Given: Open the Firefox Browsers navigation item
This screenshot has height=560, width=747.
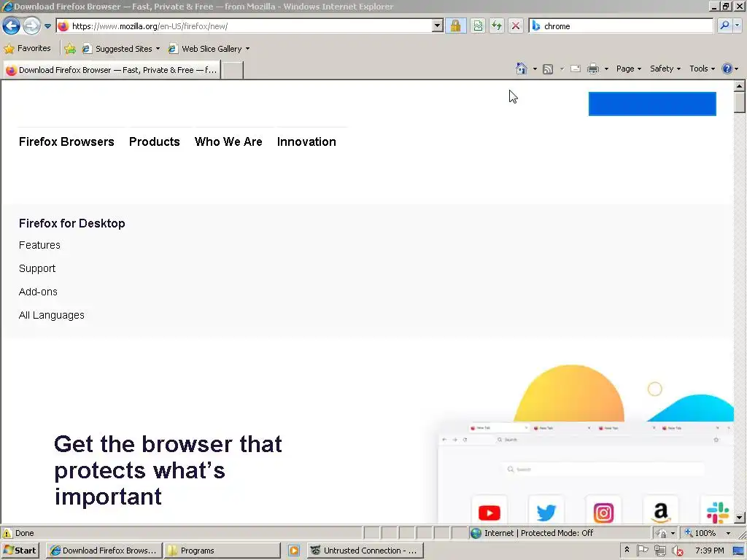Looking at the screenshot, I should [66, 142].
